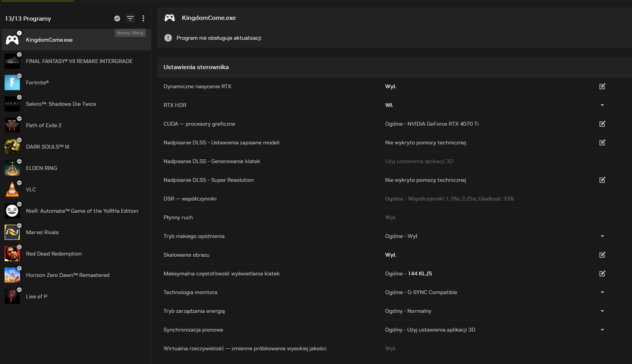This screenshot has width=632, height=364.
Task: Select ELDEN RING in program list
Action: click(x=42, y=168)
